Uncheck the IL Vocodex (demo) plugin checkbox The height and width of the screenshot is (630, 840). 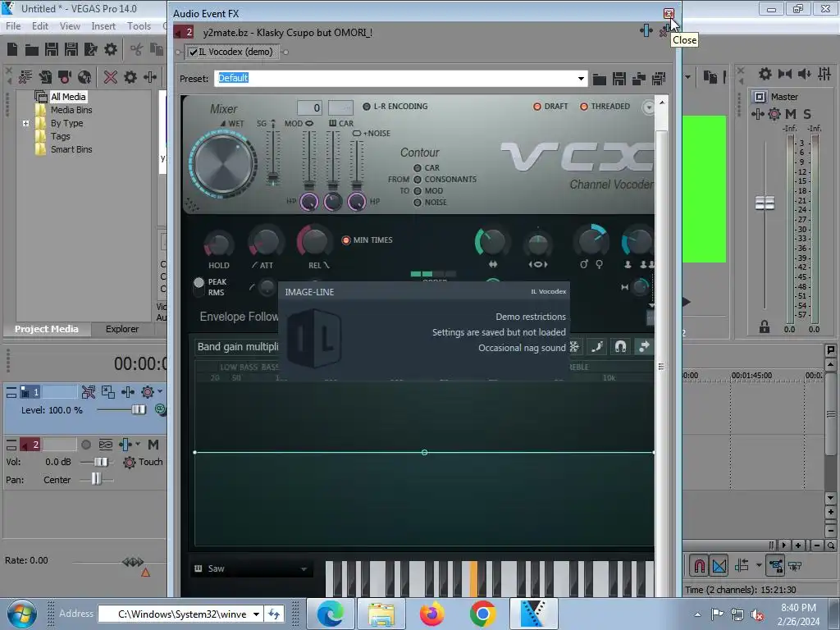coord(194,52)
